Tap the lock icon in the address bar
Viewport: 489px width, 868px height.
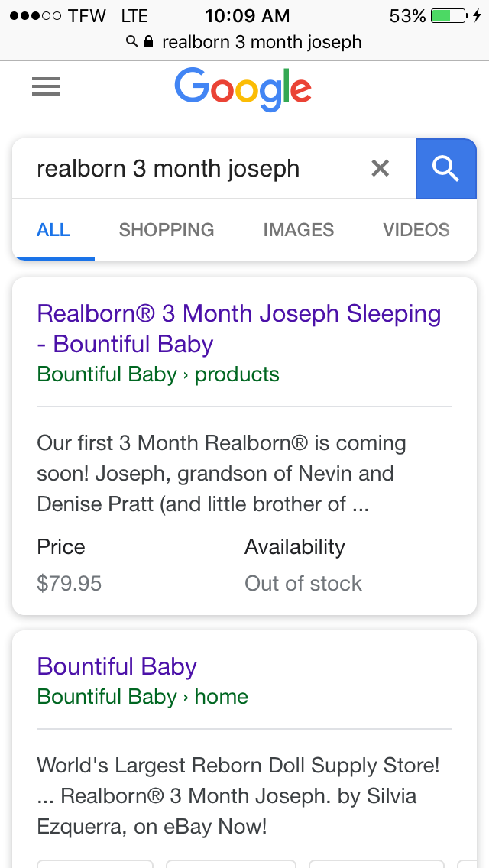pos(148,42)
